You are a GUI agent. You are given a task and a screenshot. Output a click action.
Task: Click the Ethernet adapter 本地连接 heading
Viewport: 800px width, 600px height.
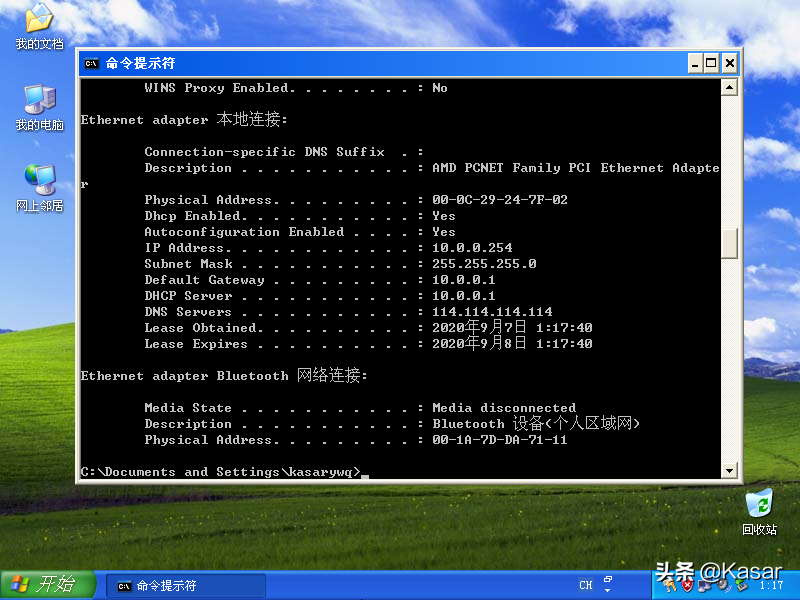pos(184,119)
